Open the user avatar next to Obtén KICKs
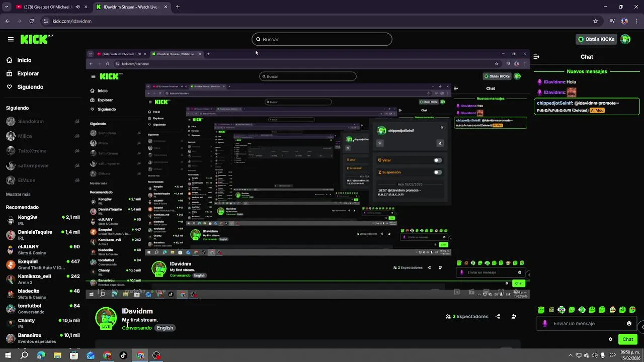 [625, 39]
